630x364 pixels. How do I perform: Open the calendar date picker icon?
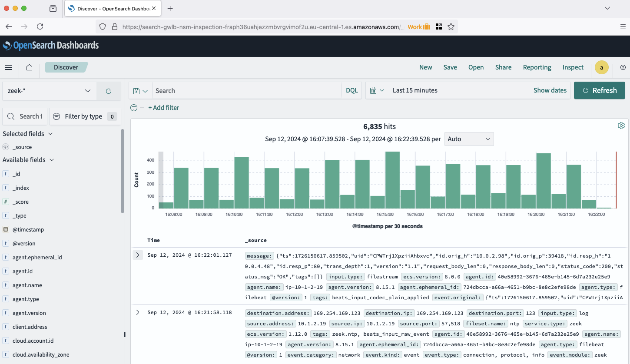click(x=374, y=90)
